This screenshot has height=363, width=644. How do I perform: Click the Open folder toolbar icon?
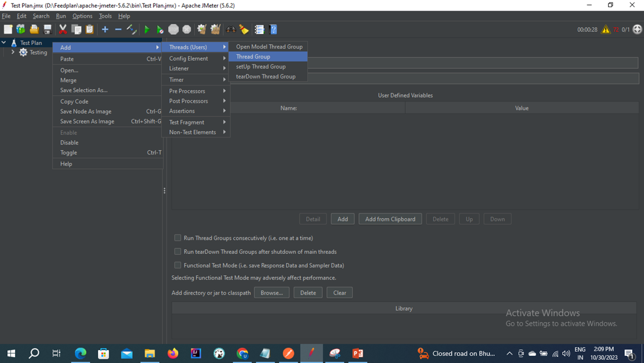34,29
